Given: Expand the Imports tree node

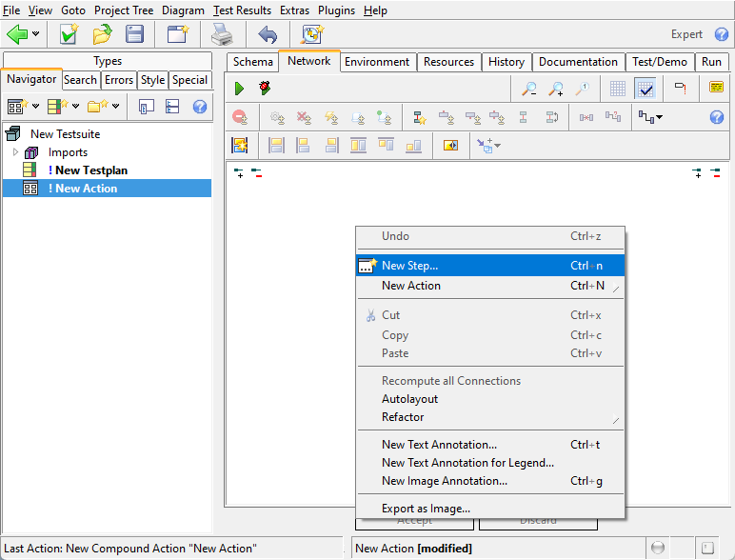Looking at the screenshot, I should pos(15,152).
